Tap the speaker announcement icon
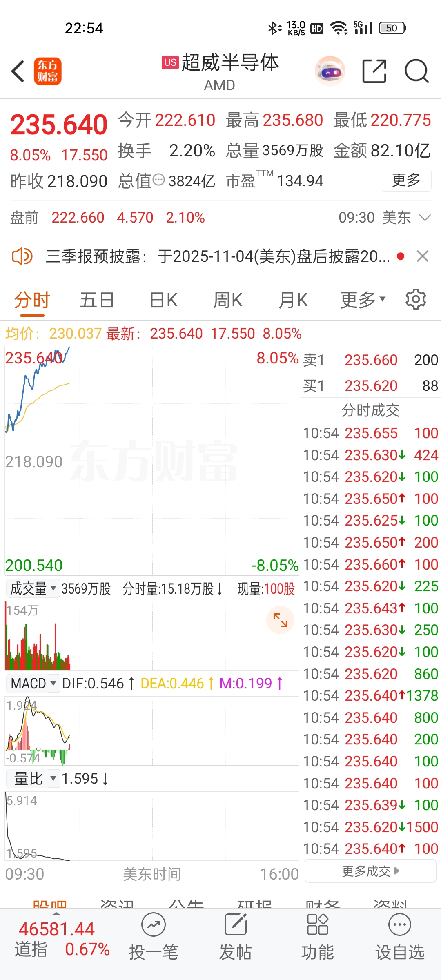Image resolution: width=441 pixels, height=980 pixels. [22, 256]
